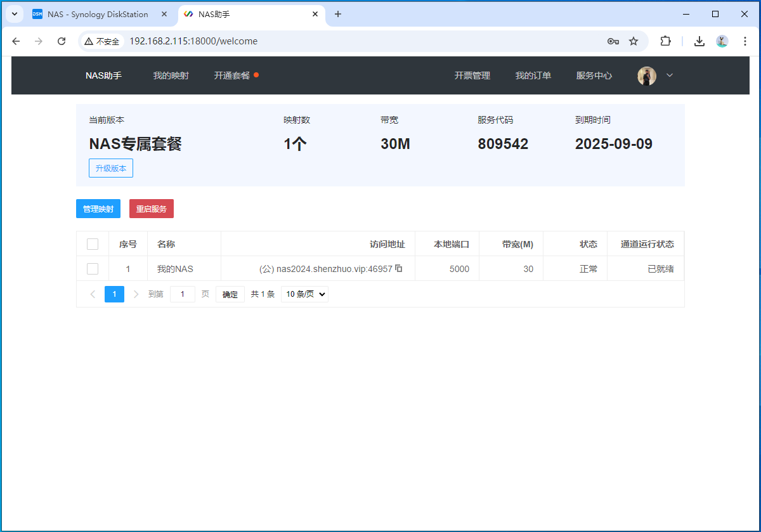This screenshot has width=761, height=532.
Task: Toggle the select-all checkbox in table header
Action: [x=93, y=244]
